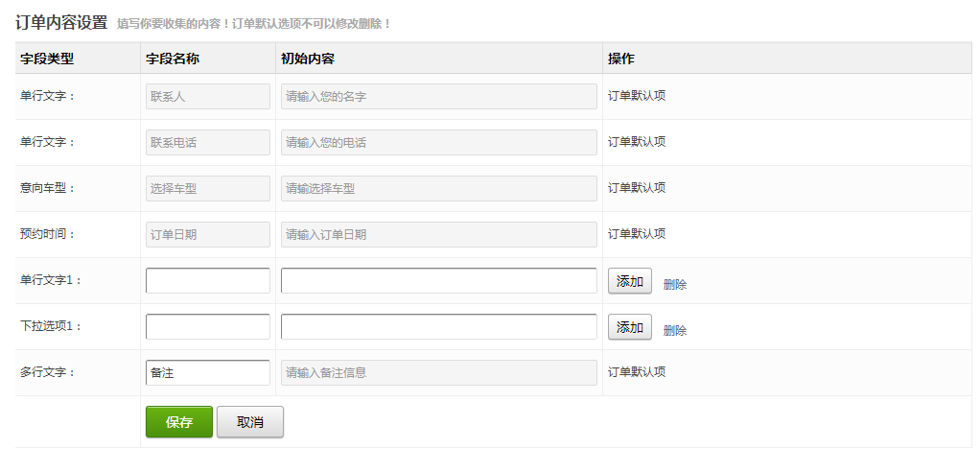980x449 pixels.
Task: Focus the 单行文字1 initial content input
Action: click(x=438, y=280)
